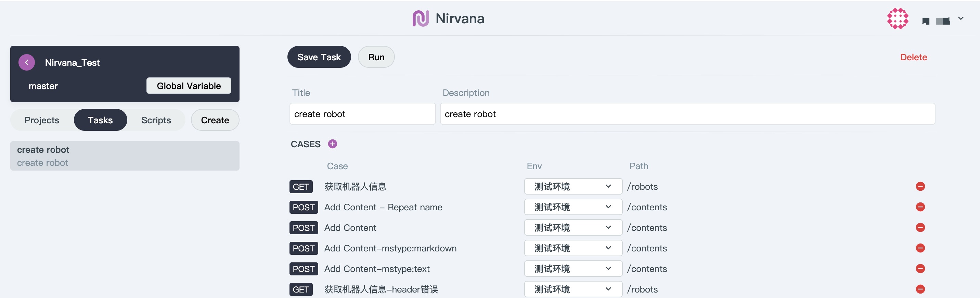The height and width of the screenshot is (298, 980).
Task: Add a new case with the plus icon
Action: [332, 144]
